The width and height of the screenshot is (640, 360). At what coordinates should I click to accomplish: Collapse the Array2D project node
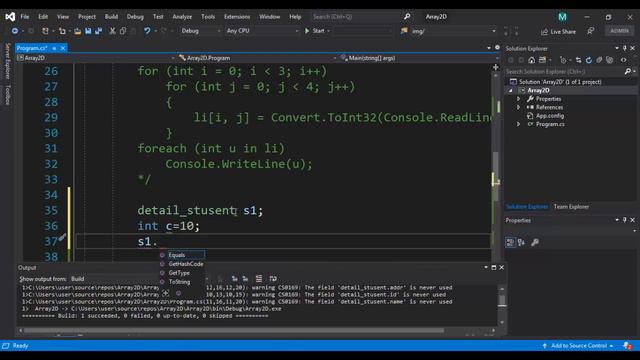click(510, 91)
